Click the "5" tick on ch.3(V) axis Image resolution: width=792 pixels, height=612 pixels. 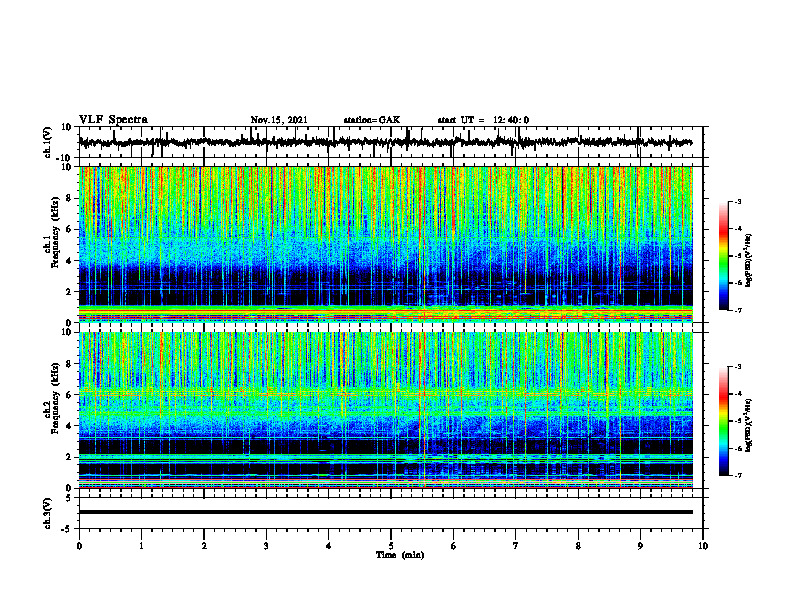tap(70, 498)
